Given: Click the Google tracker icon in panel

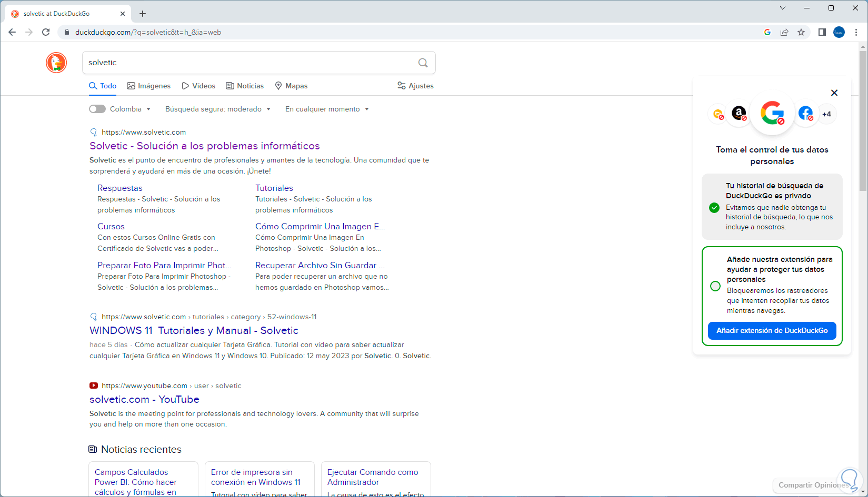Looking at the screenshot, I should pyautogui.click(x=772, y=113).
